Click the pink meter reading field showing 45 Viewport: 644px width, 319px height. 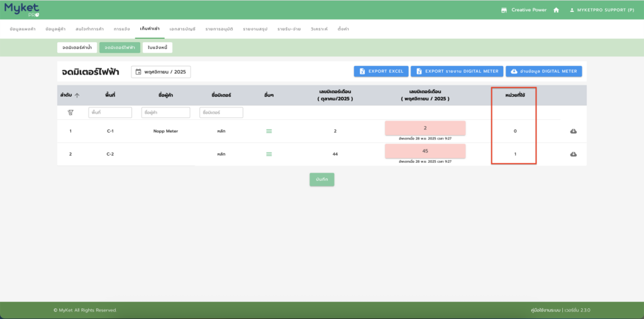coord(425,151)
